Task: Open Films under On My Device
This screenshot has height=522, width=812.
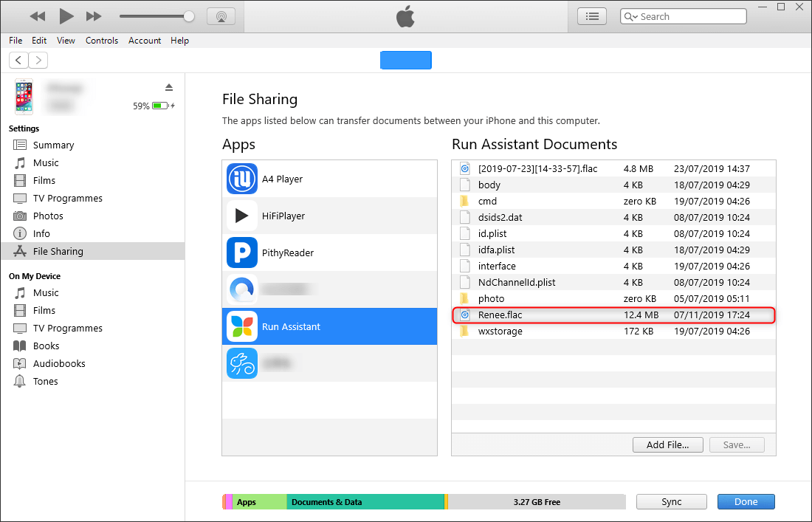Action: coord(93,310)
